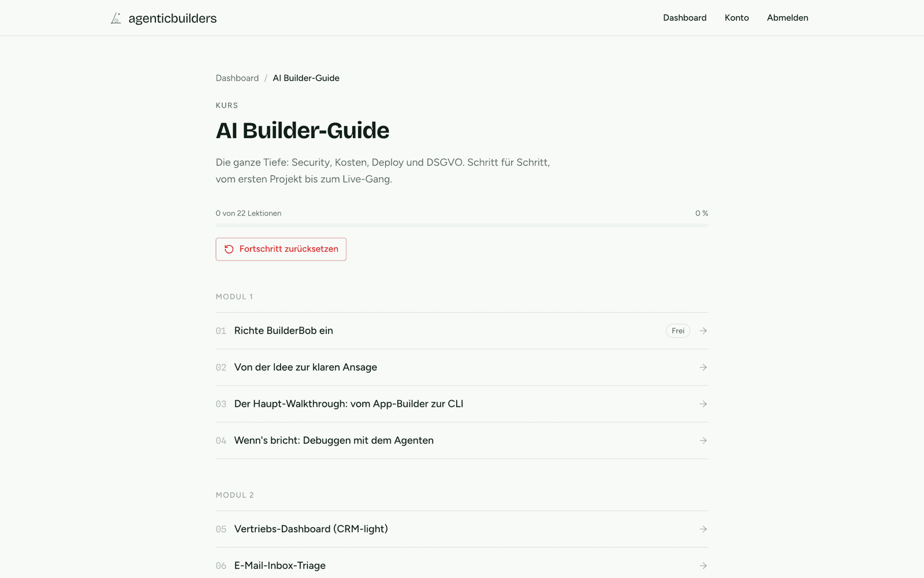The image size is (924, 578).
Task: Click the arrow for Der Haupt-Walkthrough lesson
Action: click(x=703, y=404)
